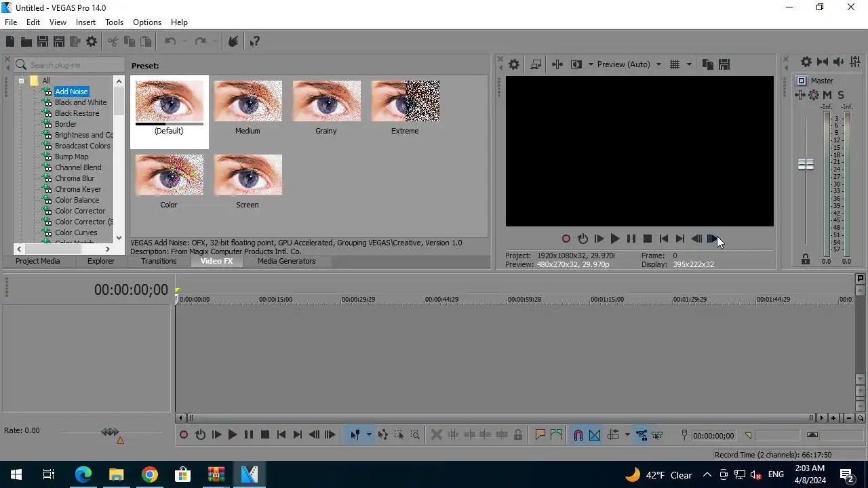The image size is (868, 488).
Task: Select the Envelope edit tool
Action: 383,435
